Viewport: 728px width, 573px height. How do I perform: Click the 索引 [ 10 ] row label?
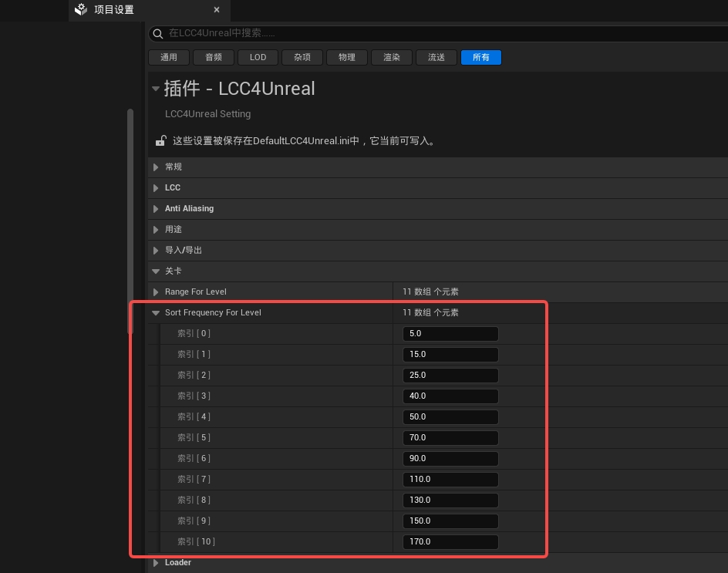[x=196, y=542]
